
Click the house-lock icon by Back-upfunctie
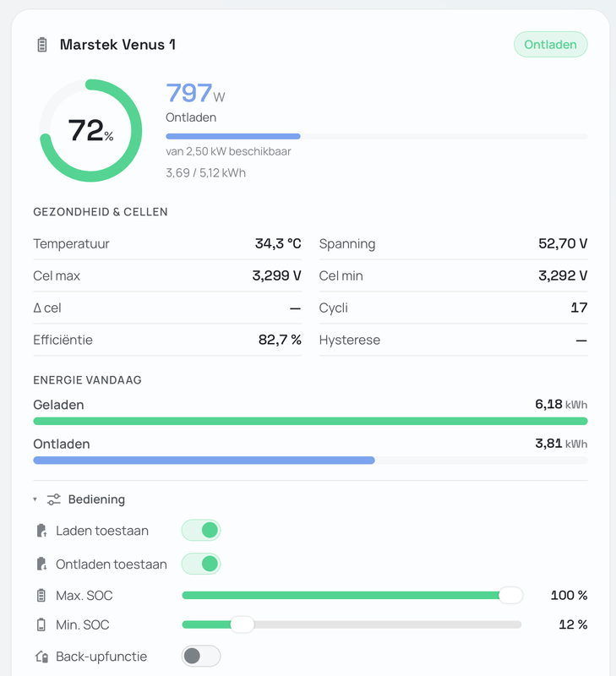[x=41, y=657]
